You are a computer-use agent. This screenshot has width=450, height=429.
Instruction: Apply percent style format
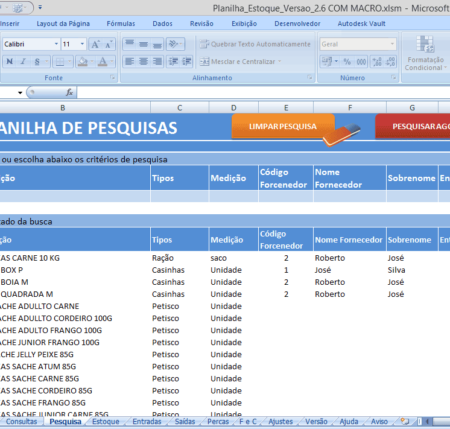[x=347, y=62]
